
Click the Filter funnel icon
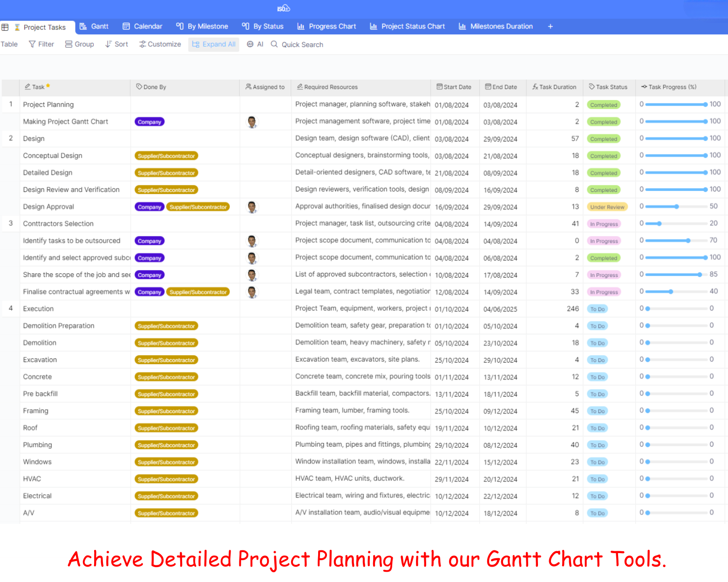click(x=32, y=44)
